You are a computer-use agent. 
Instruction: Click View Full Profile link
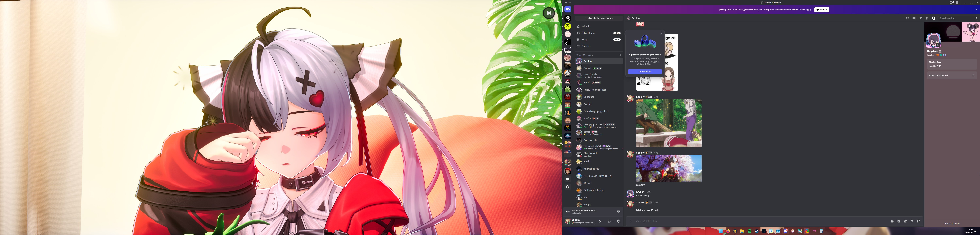[952, 224]
